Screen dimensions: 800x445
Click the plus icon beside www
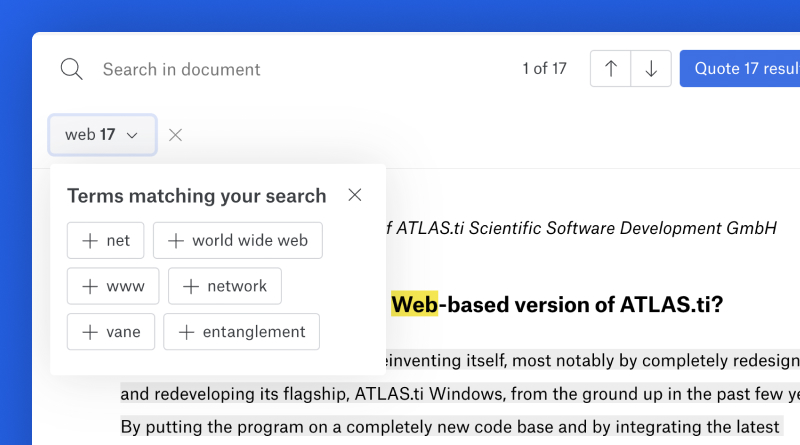(x=90, y=287)
